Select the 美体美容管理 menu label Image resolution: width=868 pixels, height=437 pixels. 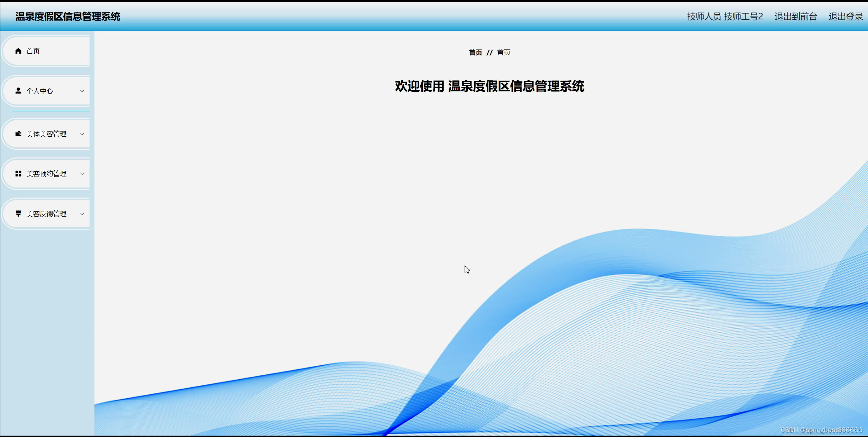pos(46,134)
